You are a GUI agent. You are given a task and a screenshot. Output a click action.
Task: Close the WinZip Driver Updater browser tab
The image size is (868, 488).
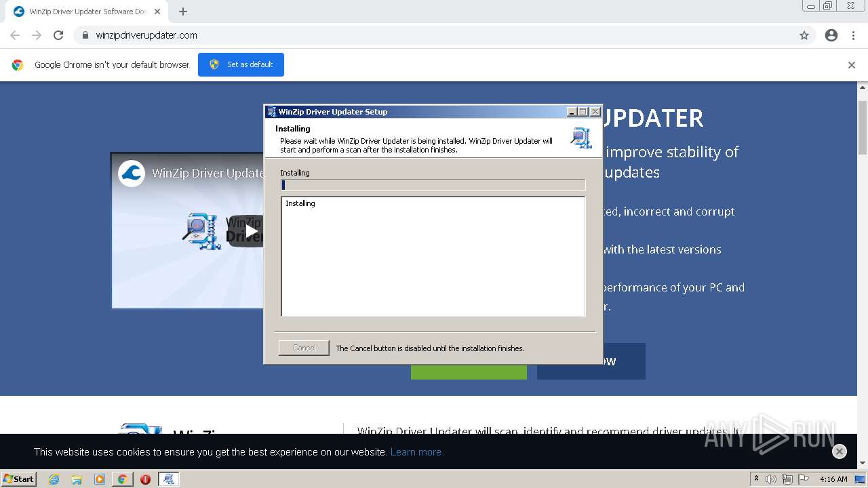tap(158, 12)
